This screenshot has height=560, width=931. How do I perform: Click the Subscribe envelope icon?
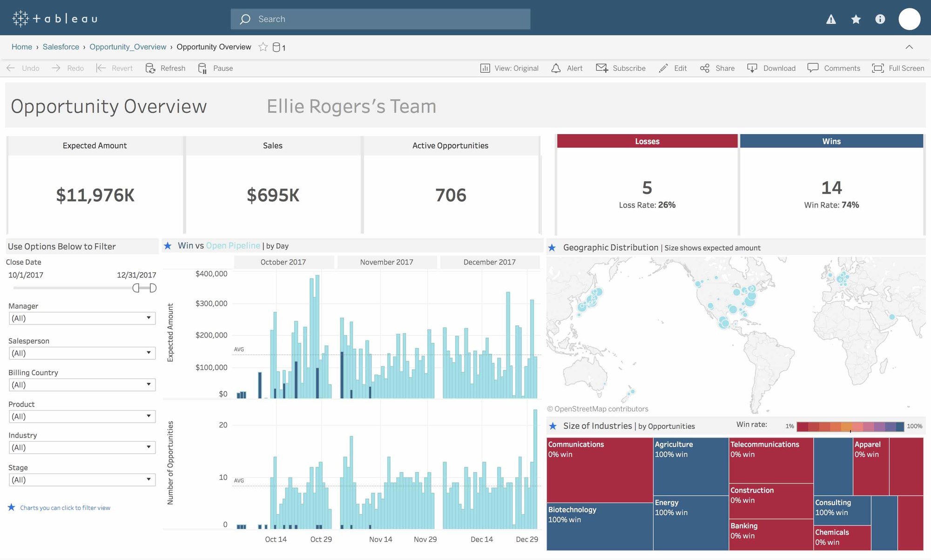click(x=601, y=68)
